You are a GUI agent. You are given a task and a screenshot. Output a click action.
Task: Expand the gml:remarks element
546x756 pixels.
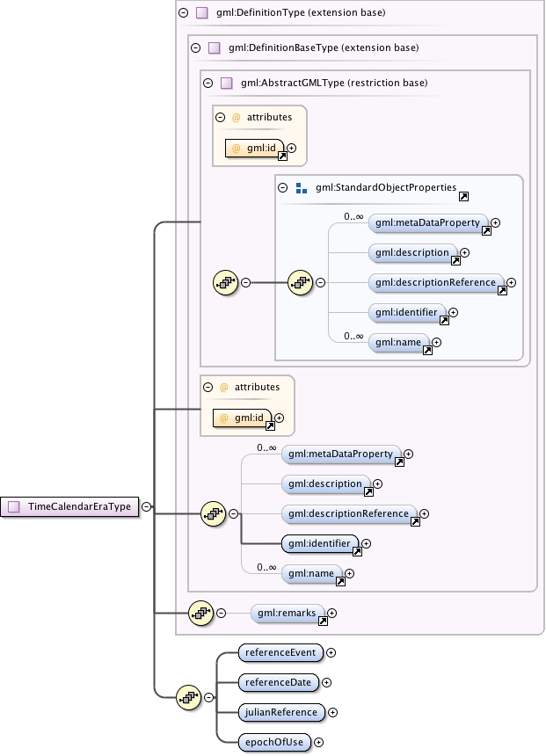pyautogui.click(x=331, y=614)
